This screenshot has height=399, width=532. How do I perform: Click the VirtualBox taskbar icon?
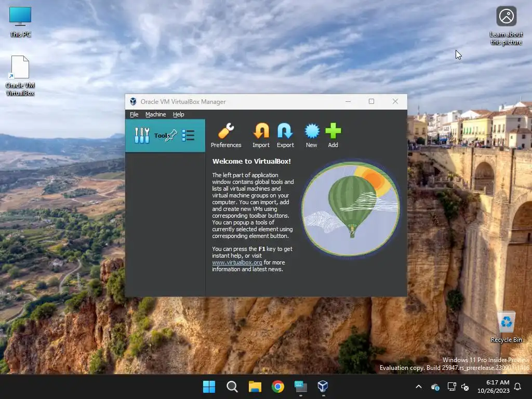323,387
